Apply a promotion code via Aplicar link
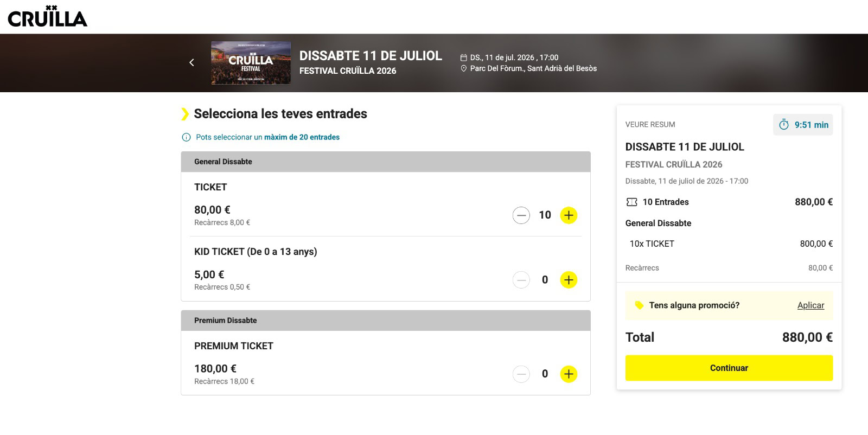Viewport: 868px width, 435px height. point(810,305)
